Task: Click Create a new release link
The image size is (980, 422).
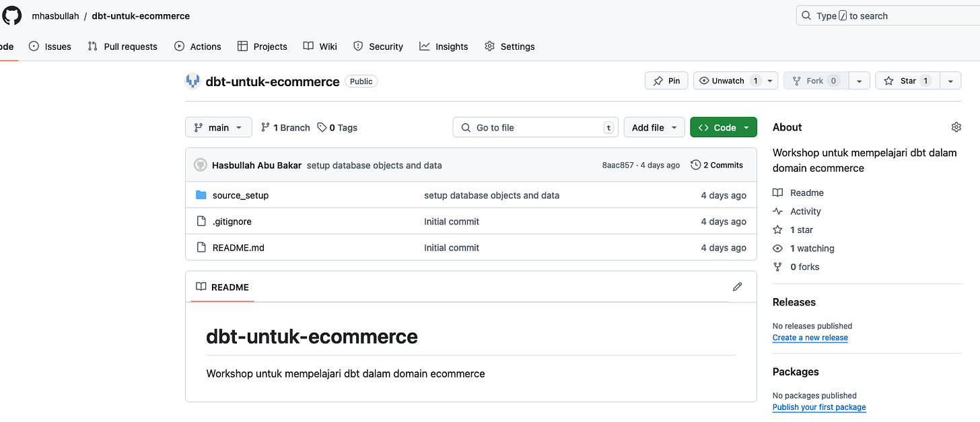Action: (810, 338)
